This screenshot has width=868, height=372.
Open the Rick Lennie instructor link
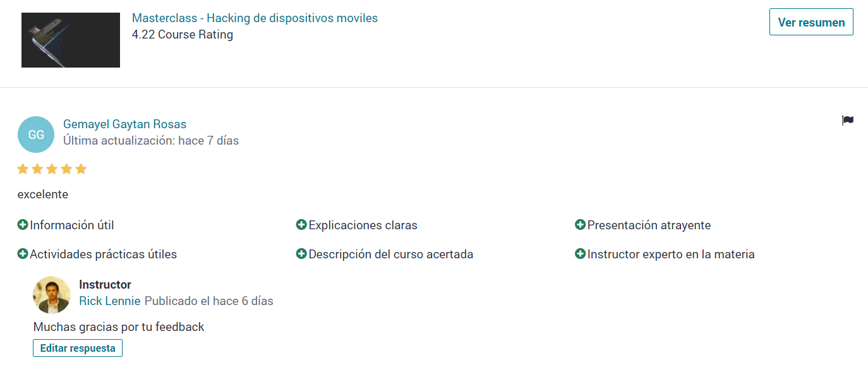110,301
